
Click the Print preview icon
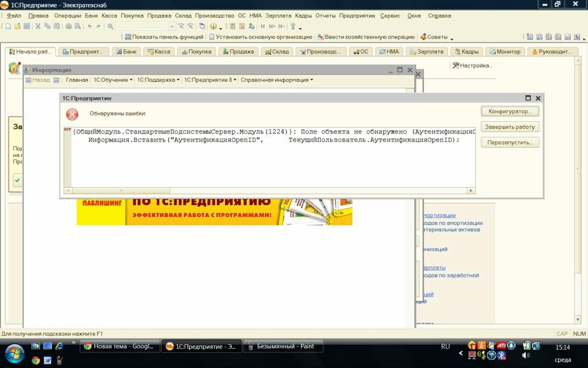click(78, 26)
